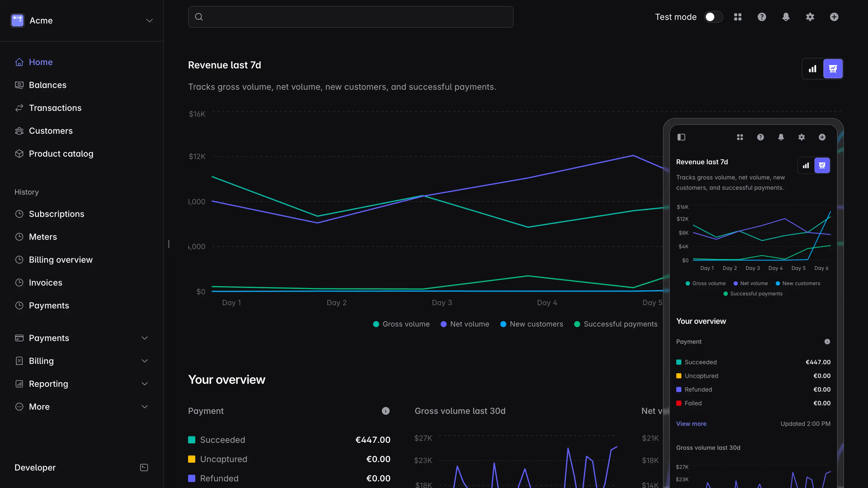Go to Balances in sidebar

click(48, 85)
